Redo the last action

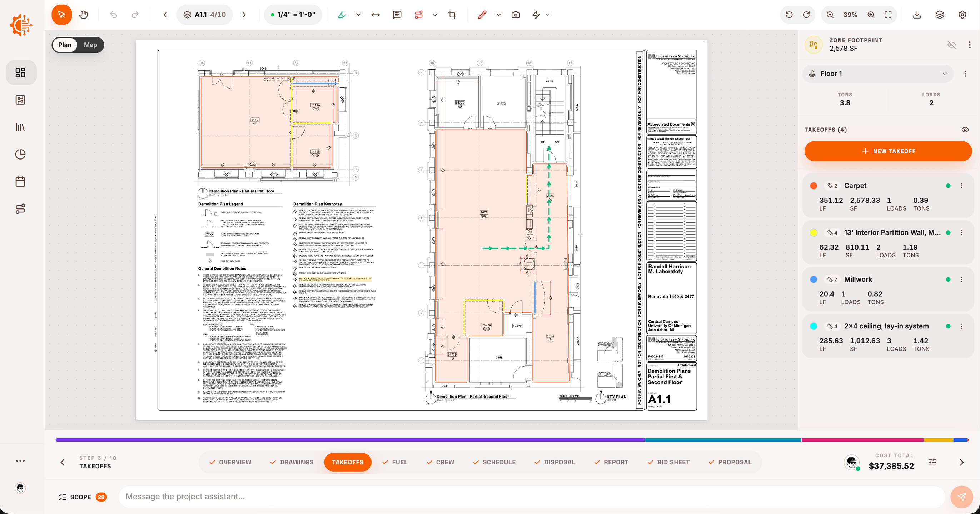click(x=135, y=15)
